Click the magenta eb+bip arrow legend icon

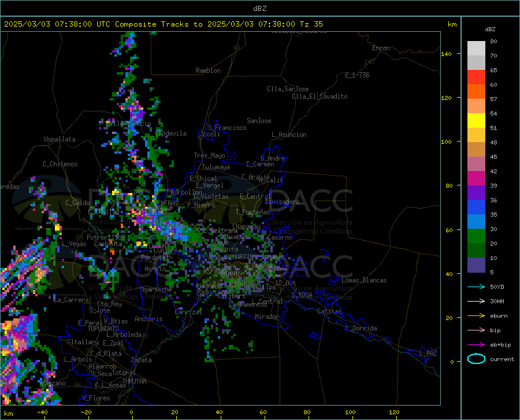476,345
